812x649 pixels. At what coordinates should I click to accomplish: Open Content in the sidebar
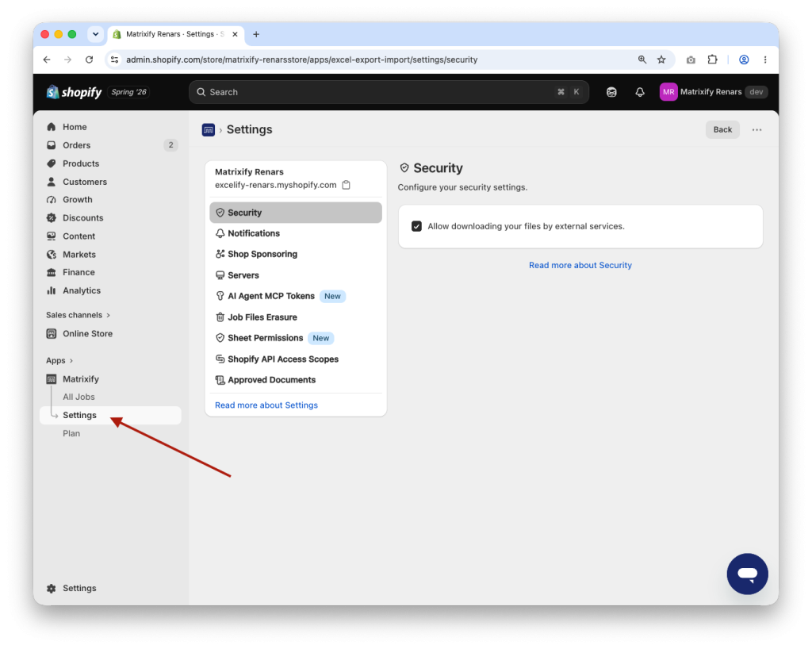click(110, 236)
